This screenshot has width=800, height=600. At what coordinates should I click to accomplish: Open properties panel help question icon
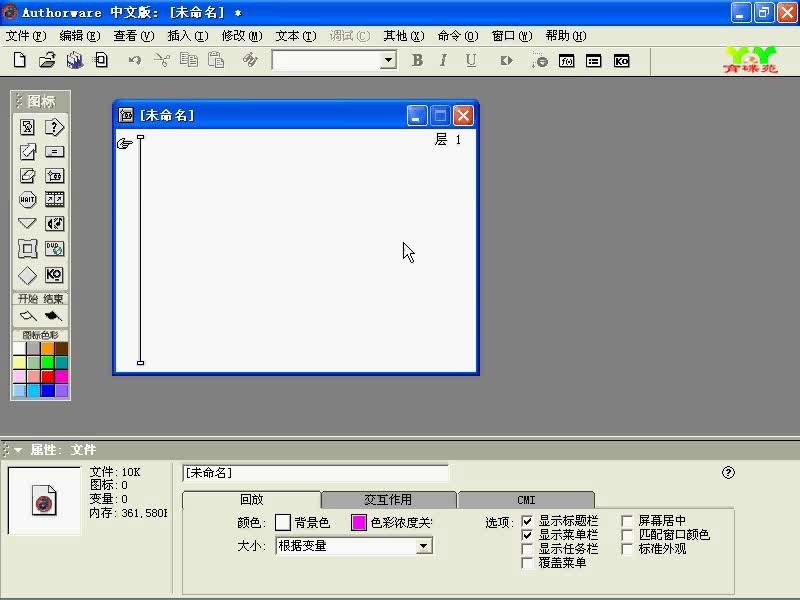728,473
